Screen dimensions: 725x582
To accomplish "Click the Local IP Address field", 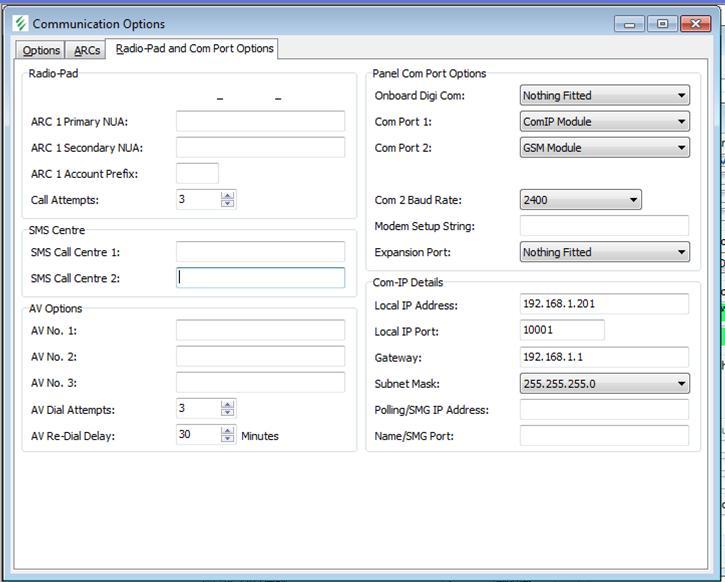I will 604,304.
